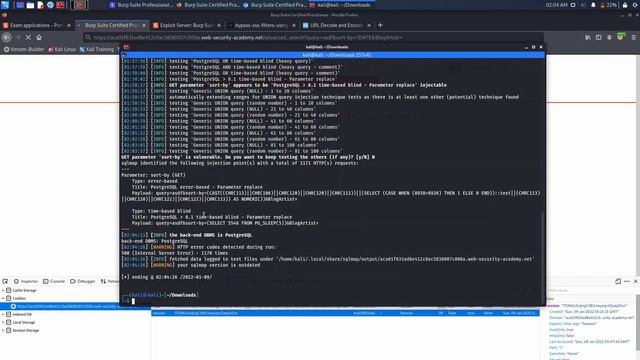
Task: Open devtools more options ellipsis
Action: coord(627,281)
